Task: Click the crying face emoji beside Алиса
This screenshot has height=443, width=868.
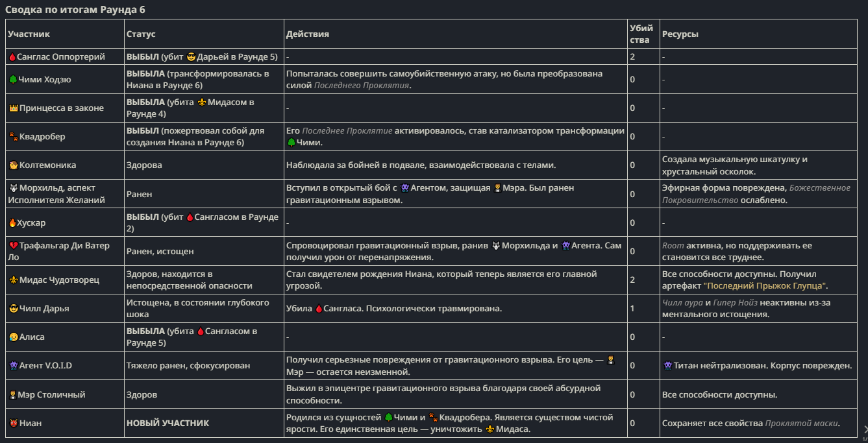Action: pyautogui.click(x=13, y=337)
